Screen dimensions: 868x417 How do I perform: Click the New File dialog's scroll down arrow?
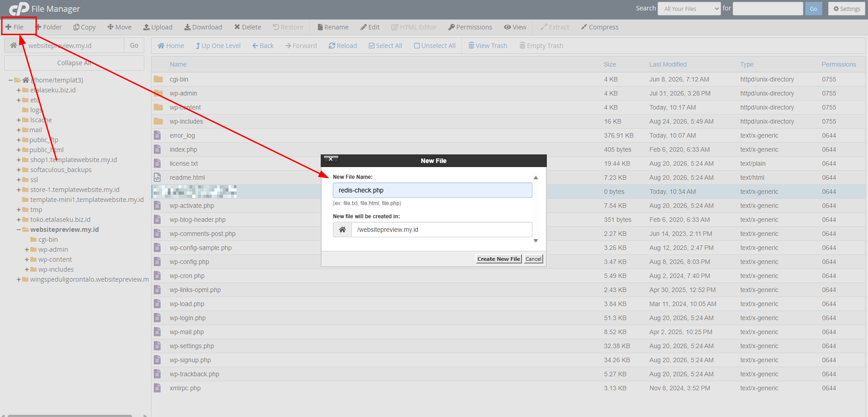[536, 241]
